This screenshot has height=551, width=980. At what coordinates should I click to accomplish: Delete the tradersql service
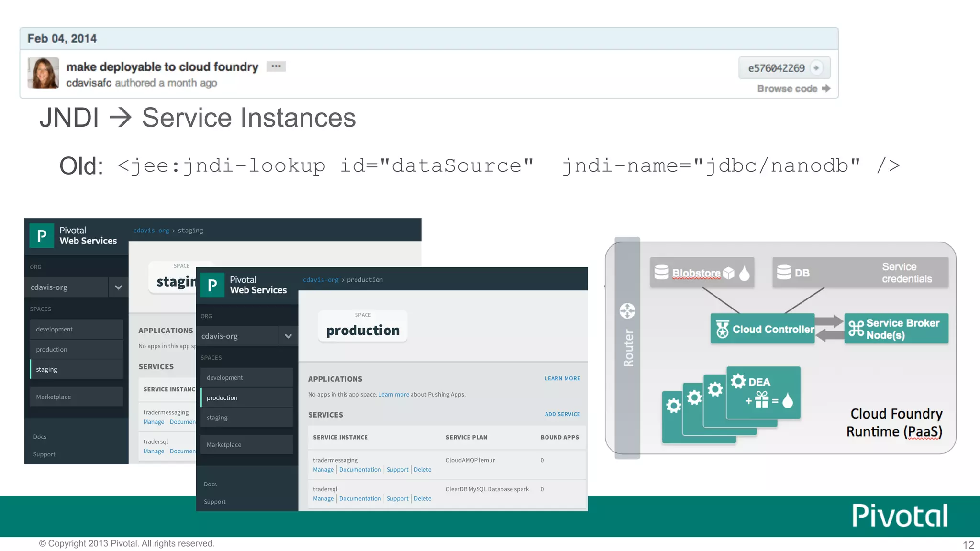pyautogui.click(x=423, y=498)
